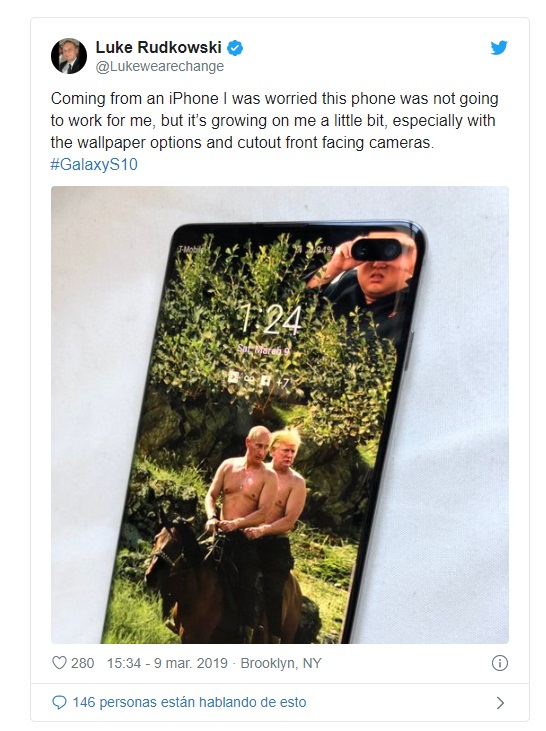Open the #GalaxyS10 hashtag
Viewport: 546px width, 731px height.
coord(94,165)
